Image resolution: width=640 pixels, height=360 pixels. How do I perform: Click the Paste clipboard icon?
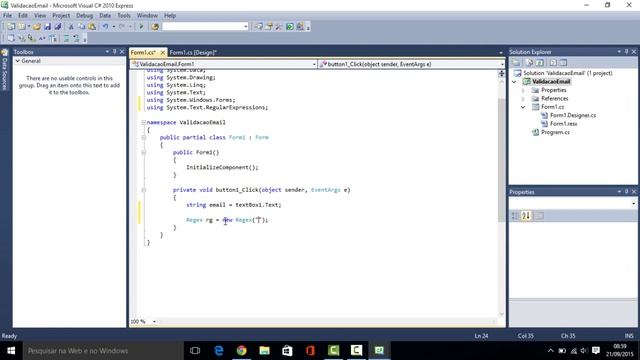(x=92, y=27)
